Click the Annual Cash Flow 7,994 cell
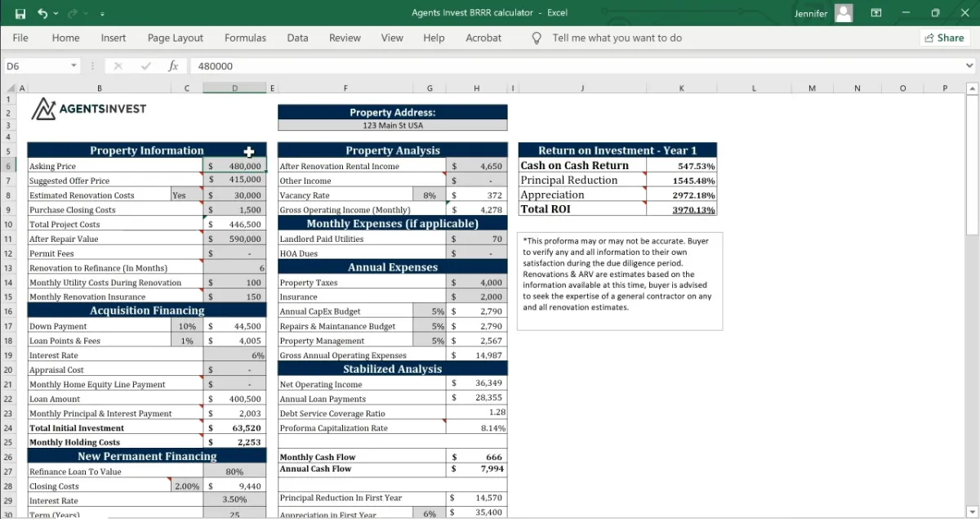Image resolution: width=980 pixels, height=519 pixels. click(477, 469)
